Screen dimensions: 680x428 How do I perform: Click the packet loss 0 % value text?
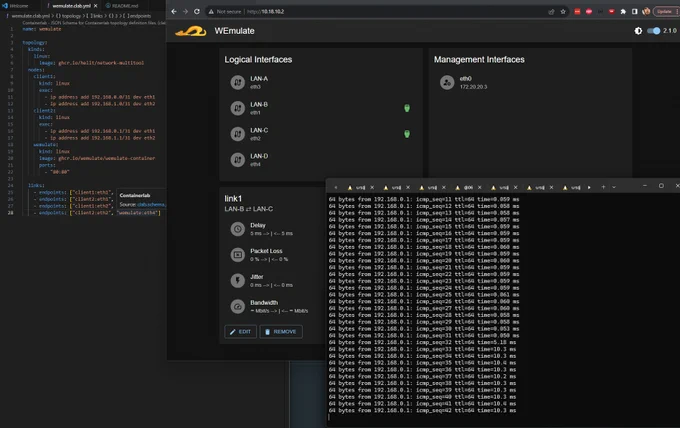pyautogui.click(x=269, y=259)
